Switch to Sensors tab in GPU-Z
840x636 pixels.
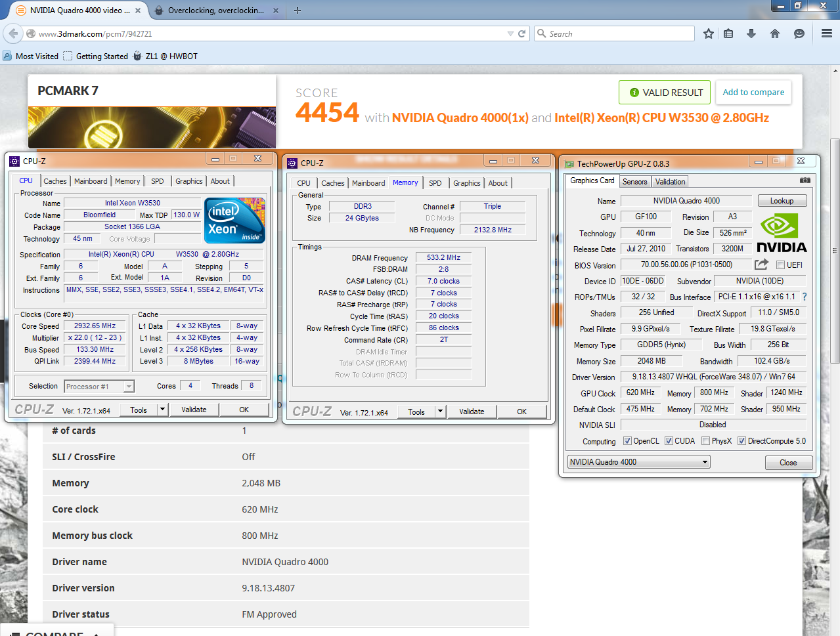635,182
